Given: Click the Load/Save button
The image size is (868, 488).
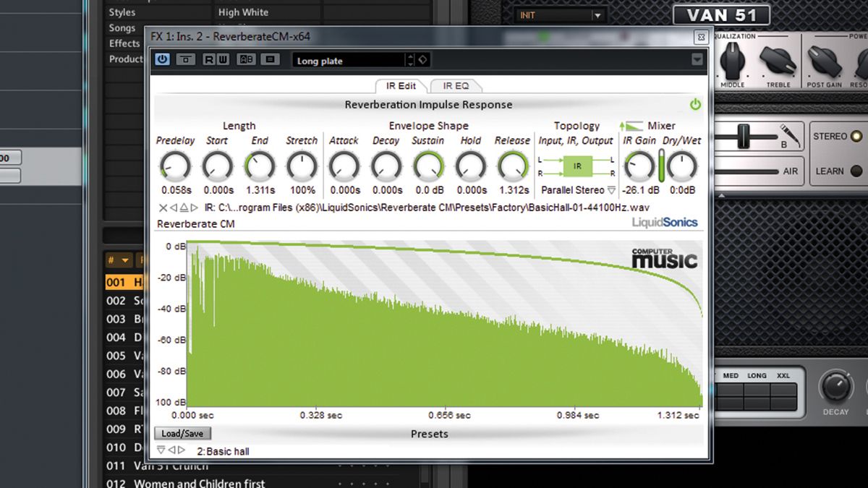Looking at the screenshot, I should point(182,433).
